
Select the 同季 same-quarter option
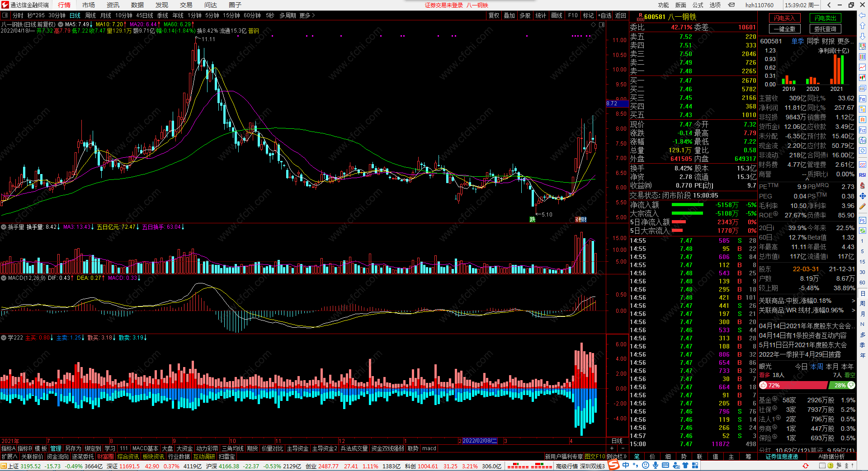(x=813, y=41)
